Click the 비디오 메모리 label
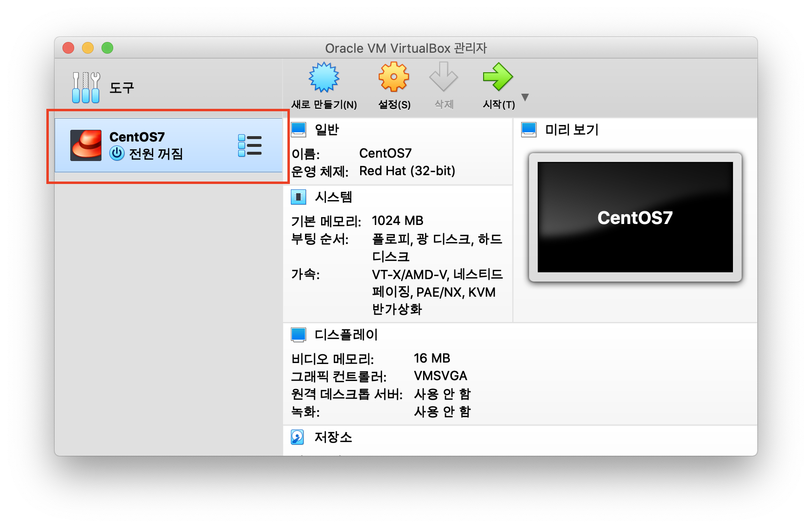Image resolution: width=812 pixels, height=528 pixels. pos(333,359)
